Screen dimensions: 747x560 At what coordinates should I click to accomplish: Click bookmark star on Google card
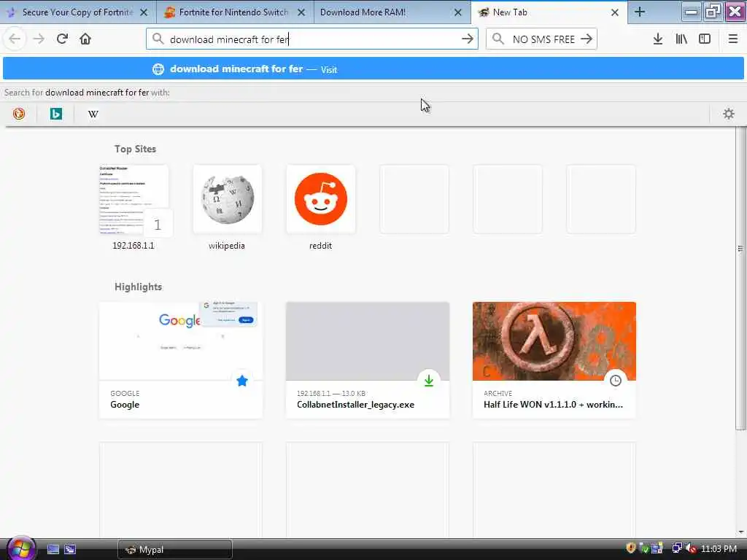[x=242, y=381]
